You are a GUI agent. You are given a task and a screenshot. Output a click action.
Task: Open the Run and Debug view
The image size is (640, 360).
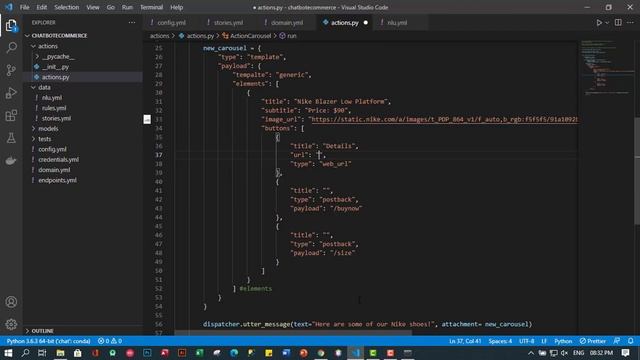(11, 93)
